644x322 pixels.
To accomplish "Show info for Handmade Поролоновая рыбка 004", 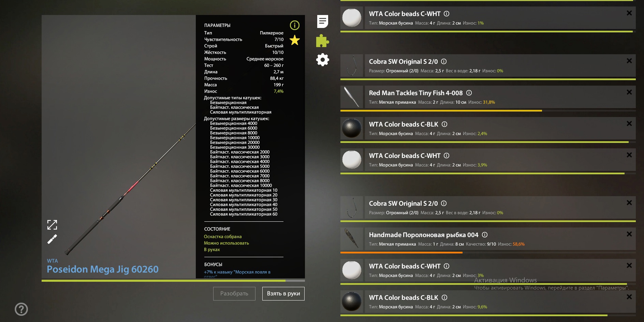I will coord(485,235).
